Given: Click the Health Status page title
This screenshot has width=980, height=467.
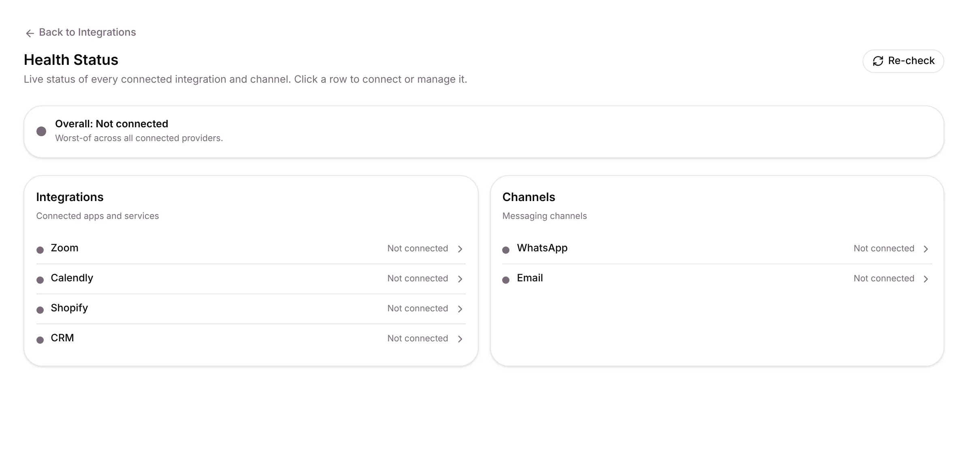Looking at the screenshot, I should 71,60.
